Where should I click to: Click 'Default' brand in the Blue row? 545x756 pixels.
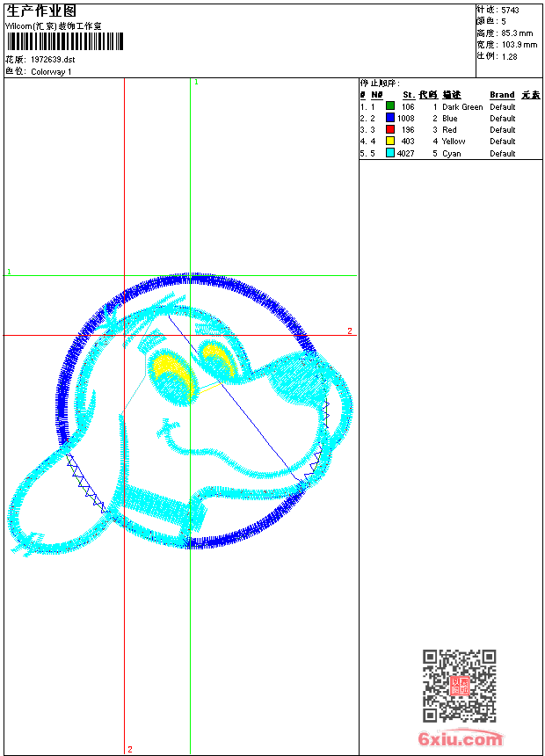503,119
